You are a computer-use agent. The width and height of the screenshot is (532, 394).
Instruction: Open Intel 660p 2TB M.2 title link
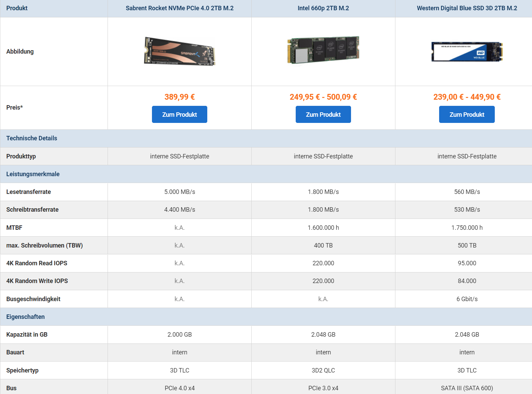point(323,8)
